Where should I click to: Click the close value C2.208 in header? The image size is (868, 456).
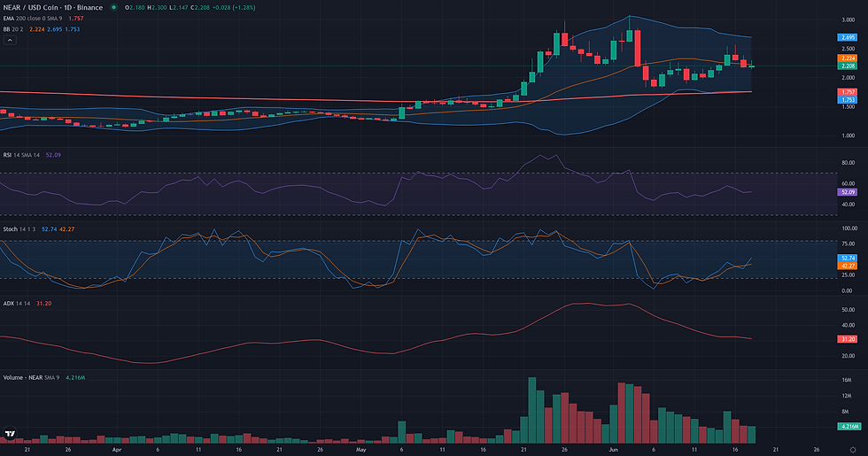[x=200, y=8]
